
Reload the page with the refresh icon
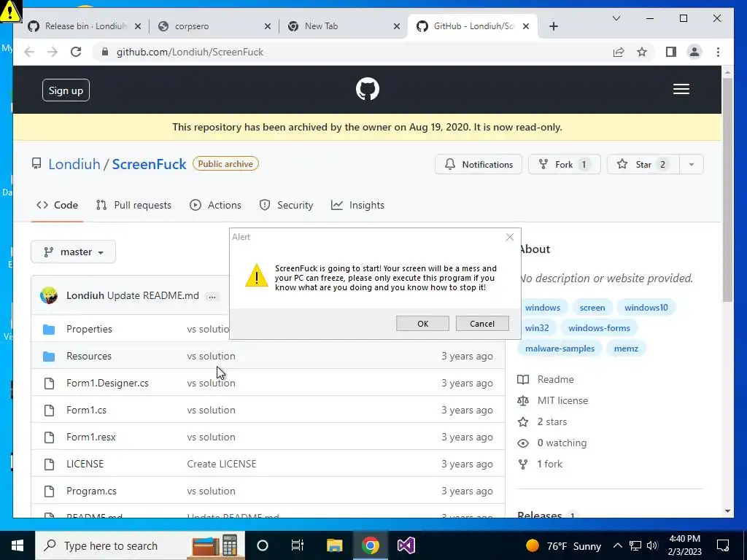(x=76, y=52)
